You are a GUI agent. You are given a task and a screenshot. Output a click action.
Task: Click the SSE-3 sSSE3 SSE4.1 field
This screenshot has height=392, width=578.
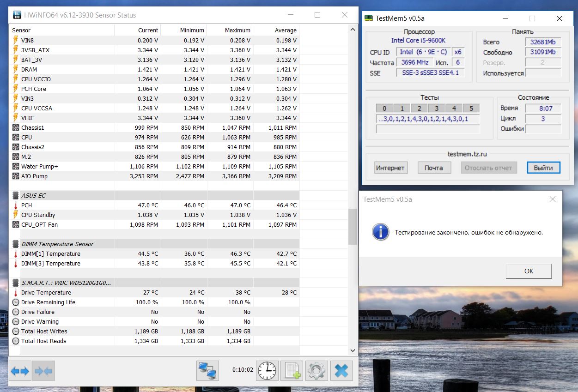click(x=431, y=73)
